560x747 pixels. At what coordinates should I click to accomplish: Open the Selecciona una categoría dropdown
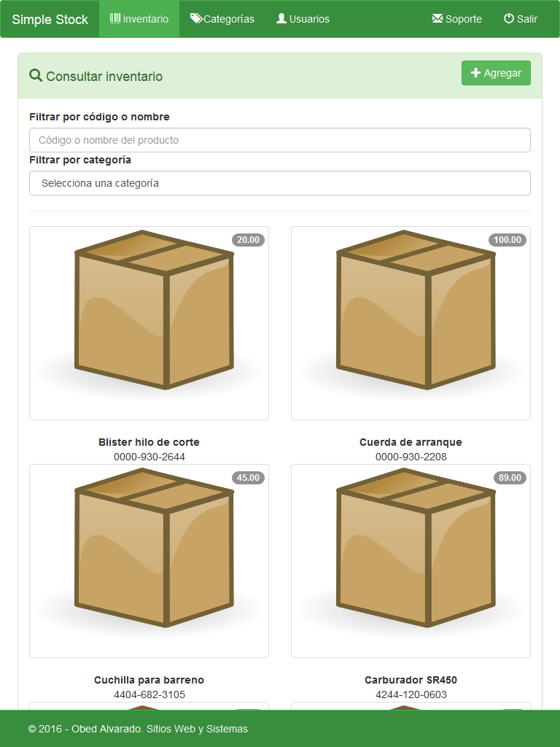tap(280, 183)
